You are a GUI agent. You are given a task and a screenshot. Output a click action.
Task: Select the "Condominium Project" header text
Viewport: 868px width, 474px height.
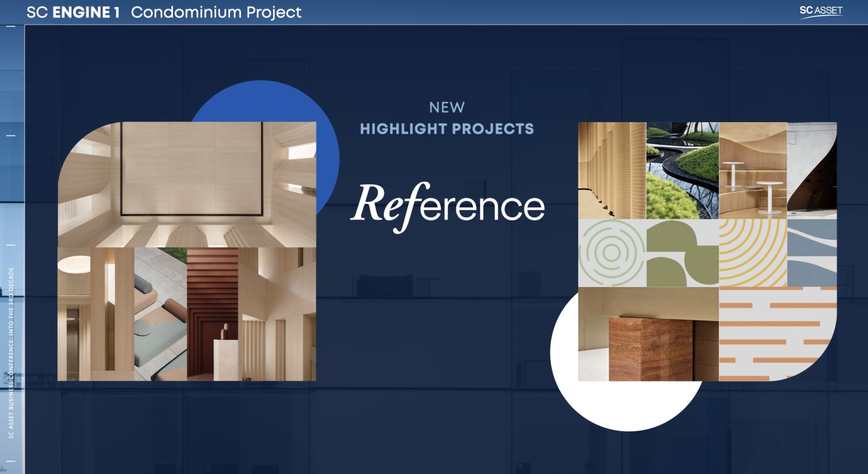pyautogui.click(x=216, y=12)
